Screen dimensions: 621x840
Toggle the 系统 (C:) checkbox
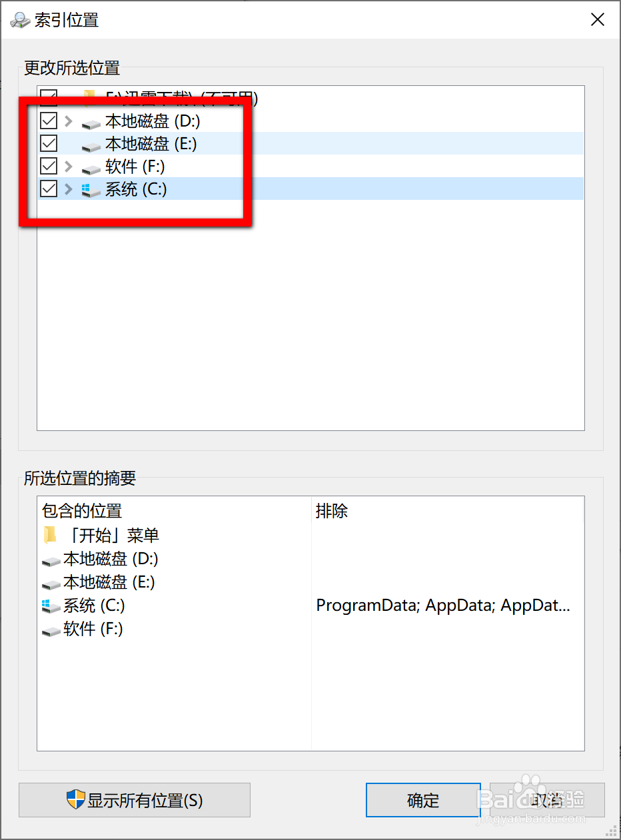pos(49,189)
